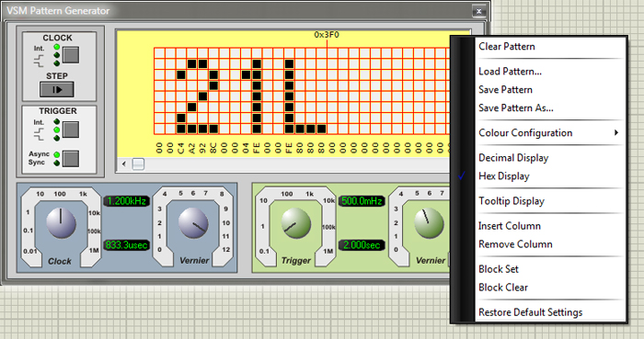Image resolution: width=644 pixels, height=339 pixels.
Task: Select Restore Default Settings entry
Action: click(530, 312)
